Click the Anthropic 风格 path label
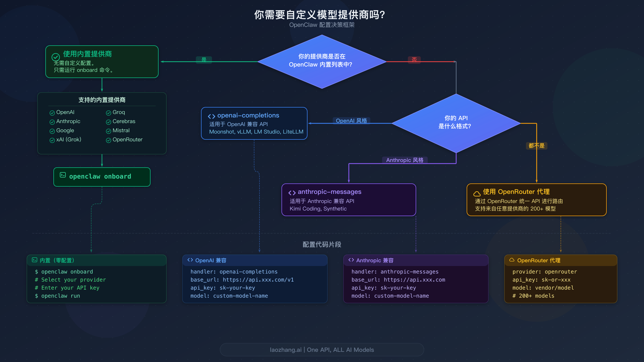Viewport: 644px width, 362px height. coord(405,160)
